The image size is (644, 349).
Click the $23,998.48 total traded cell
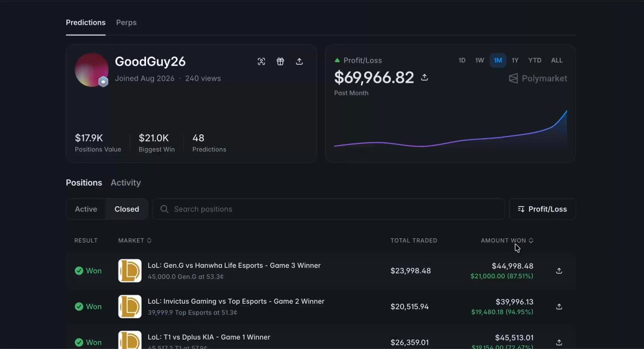click(x=411, y=271)
